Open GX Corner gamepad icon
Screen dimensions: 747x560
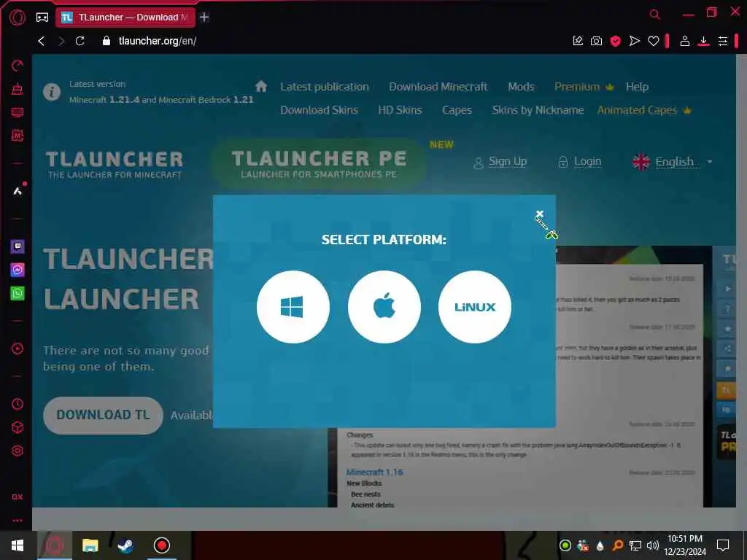click(x=42, y=17)
